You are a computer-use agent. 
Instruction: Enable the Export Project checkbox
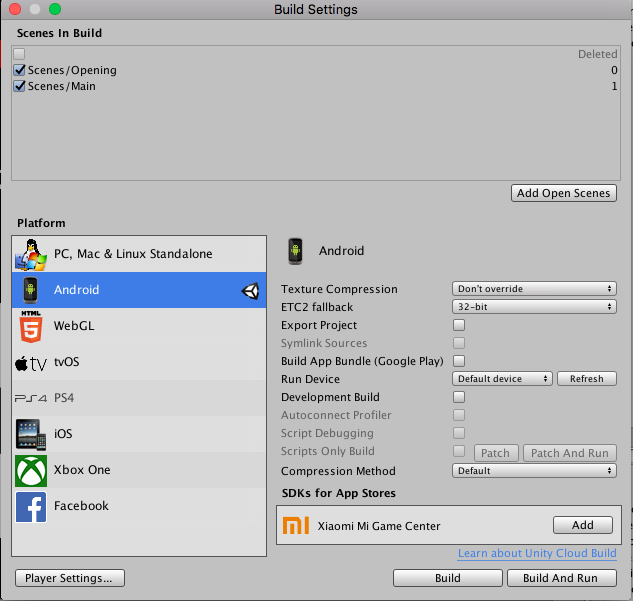click(x=459, y=325)
